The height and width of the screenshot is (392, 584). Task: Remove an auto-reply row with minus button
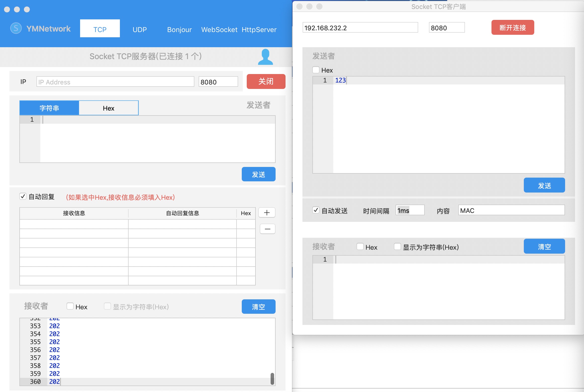point(267,229)
